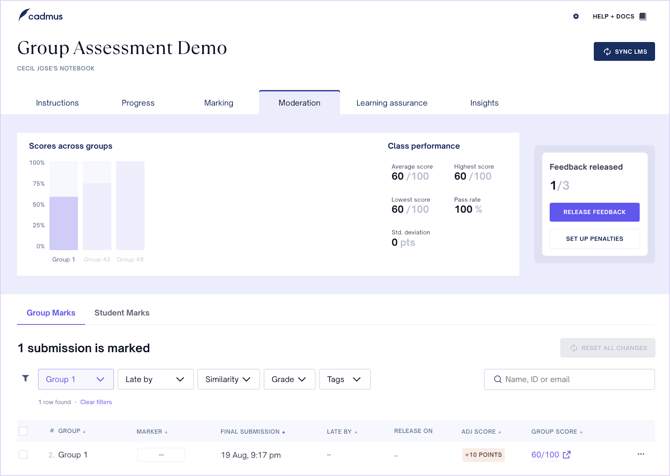Switch to the Marking tab
670x476 pixels.
218,103
